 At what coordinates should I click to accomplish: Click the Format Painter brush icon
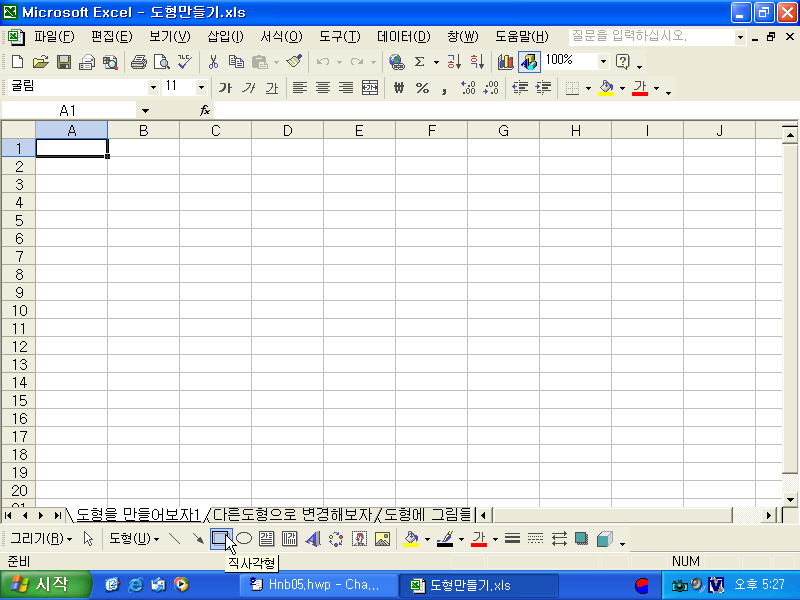pos(294,62)
